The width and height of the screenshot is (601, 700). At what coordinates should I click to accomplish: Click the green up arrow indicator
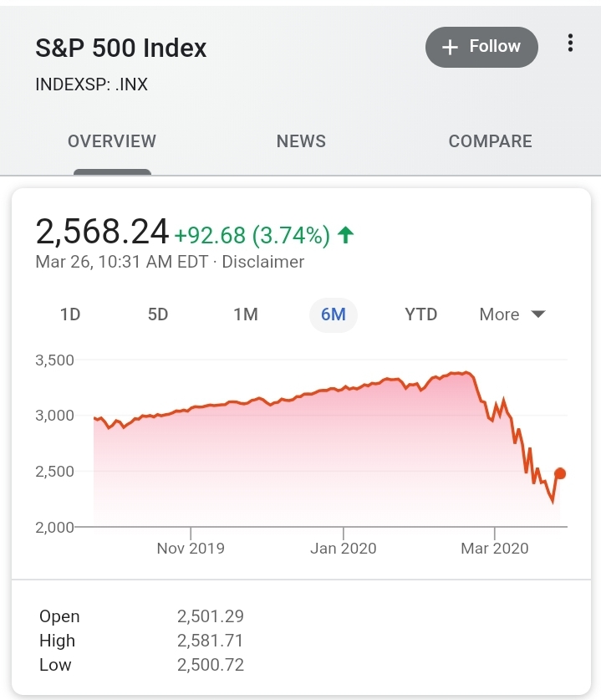coord(346,235)
